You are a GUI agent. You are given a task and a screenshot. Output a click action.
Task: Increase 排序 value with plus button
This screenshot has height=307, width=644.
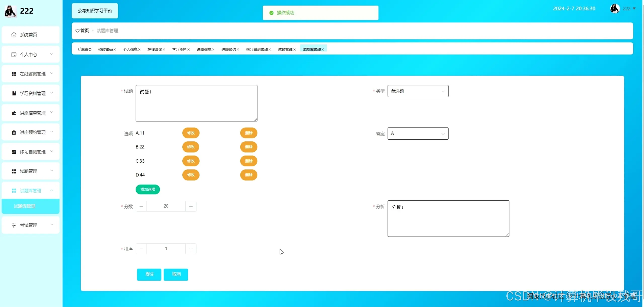(x=191, y=249)
